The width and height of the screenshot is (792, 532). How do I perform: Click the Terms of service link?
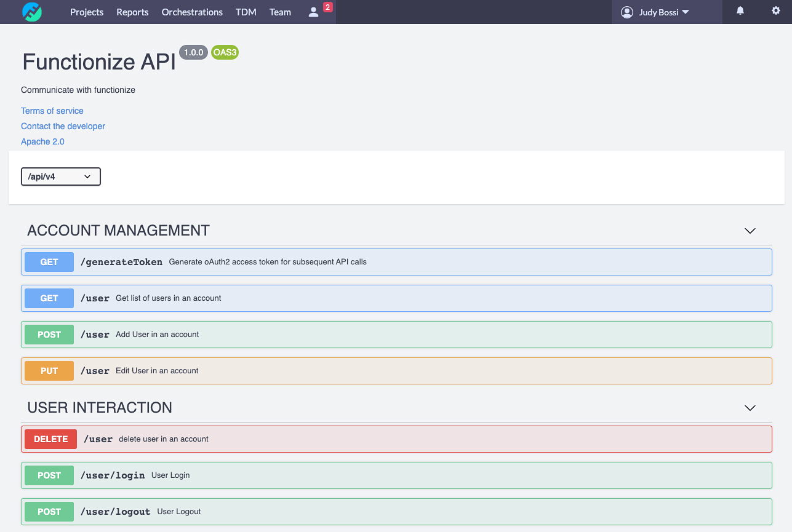coord(52,111)
